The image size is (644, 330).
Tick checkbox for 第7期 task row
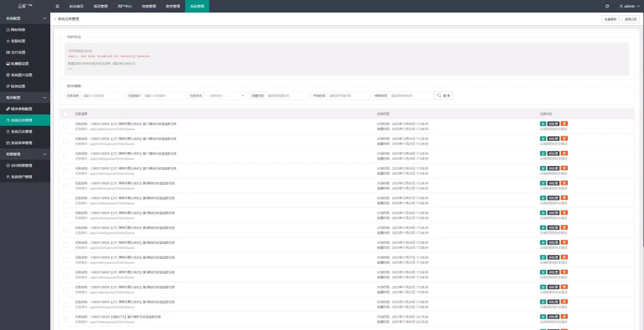coord(65,215)
